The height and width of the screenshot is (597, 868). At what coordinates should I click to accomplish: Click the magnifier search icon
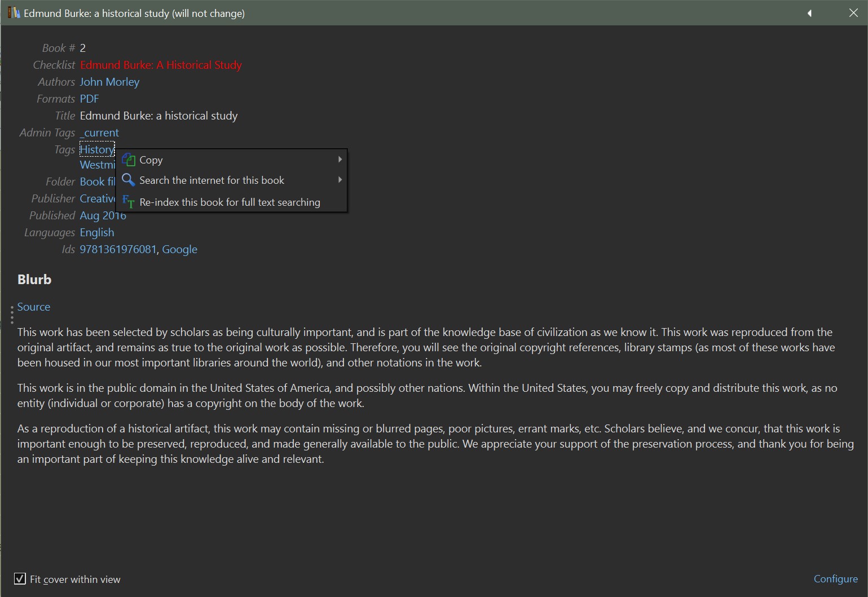pyautogui.click(x=129, y=180)
